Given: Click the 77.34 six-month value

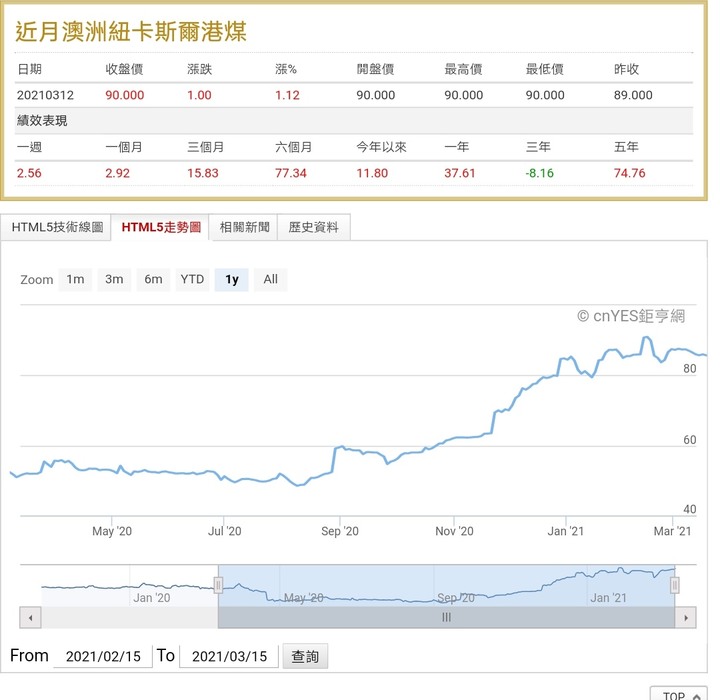Looking at the screenshot, I should pyautogui.click(x=291, y=174).
